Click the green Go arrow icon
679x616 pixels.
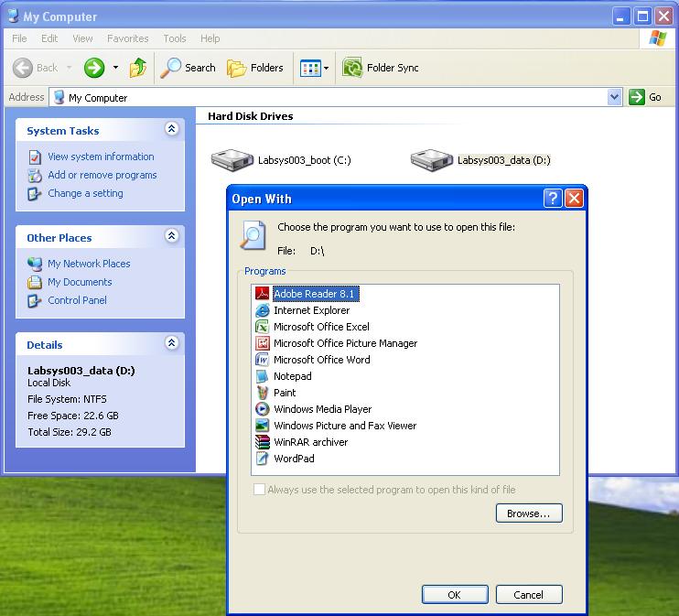[x=637, y=97]
